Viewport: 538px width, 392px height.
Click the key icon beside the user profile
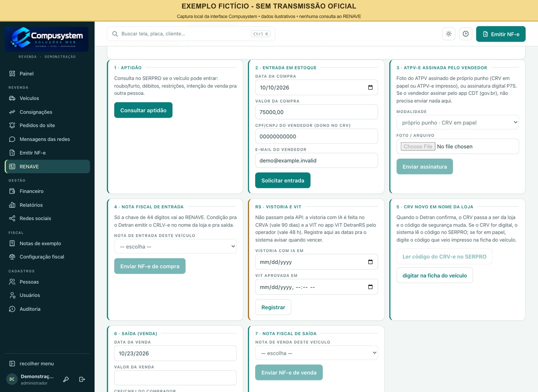pos(66,379)
